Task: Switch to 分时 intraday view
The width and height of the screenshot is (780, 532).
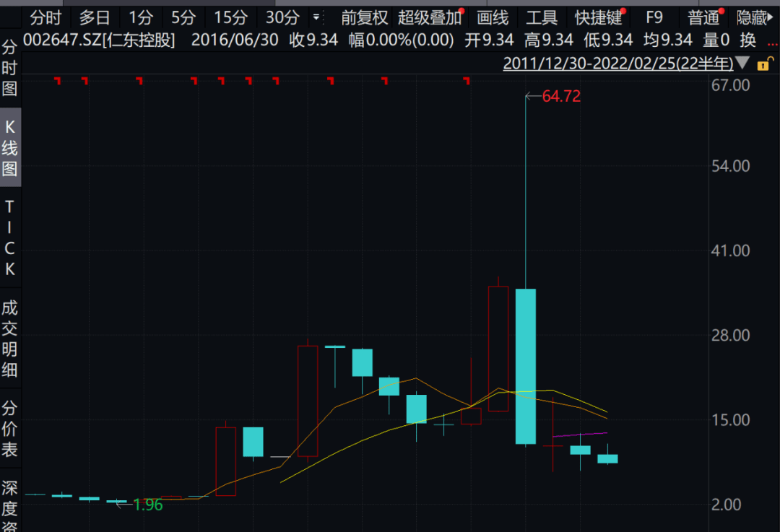Action: pyautogui.click(x=46, y=18)
